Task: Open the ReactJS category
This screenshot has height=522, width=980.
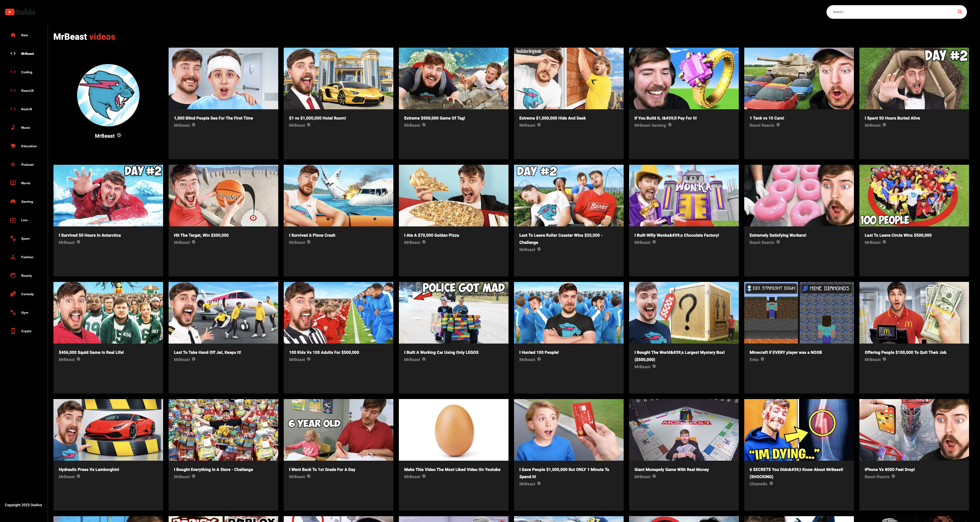Action: point(27,90)
